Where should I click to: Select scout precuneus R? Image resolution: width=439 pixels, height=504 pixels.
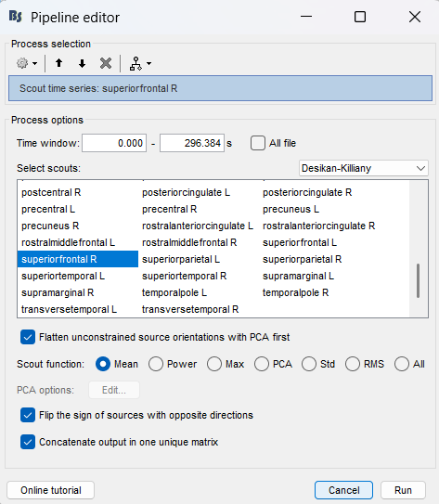pos(50,226)
